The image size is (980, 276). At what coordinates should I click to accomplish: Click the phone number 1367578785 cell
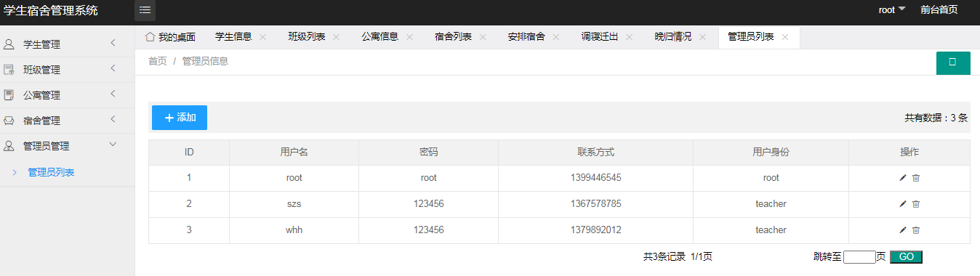tap(596, 204)
